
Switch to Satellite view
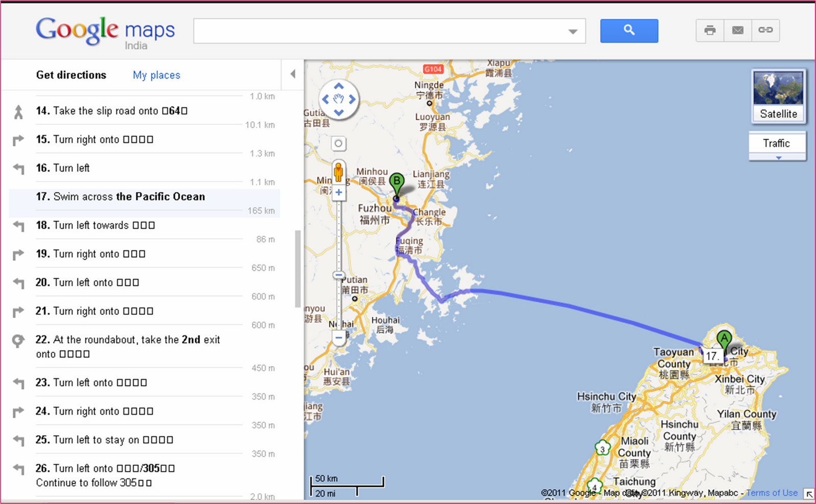click(778, 96)
